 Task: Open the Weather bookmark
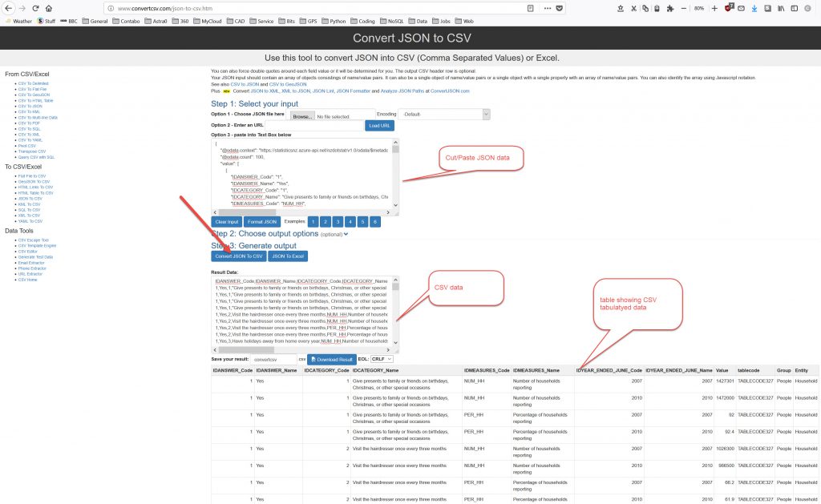(18, 21)
